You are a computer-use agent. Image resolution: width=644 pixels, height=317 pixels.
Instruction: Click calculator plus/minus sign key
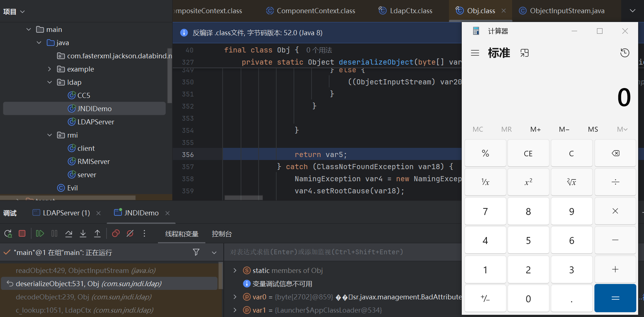[485, 298]
